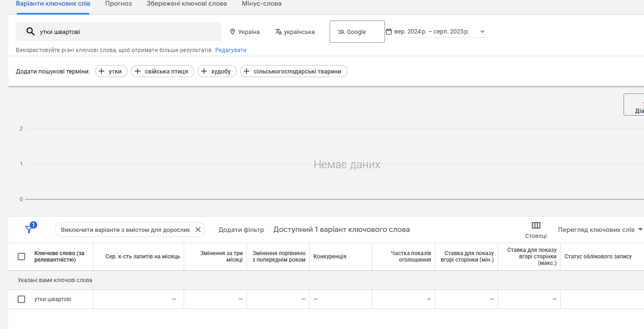The image size is (644, 329).
Task: Click the Змінення за три місяці header
Action: pos(221,257)
